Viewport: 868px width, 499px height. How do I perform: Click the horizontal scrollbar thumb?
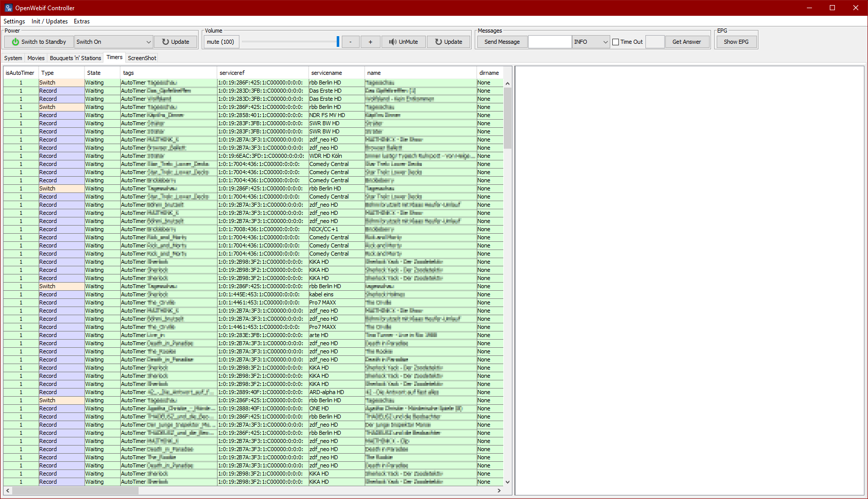(75, 490)
